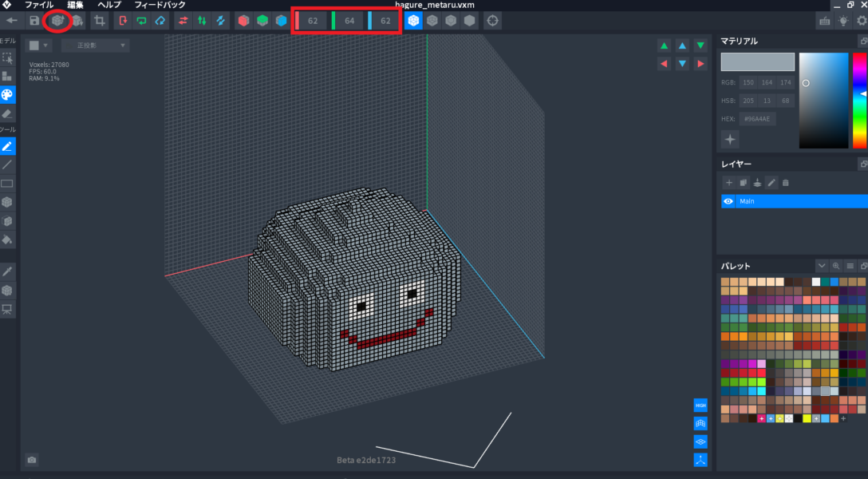Click the green up triangle view arrow
The height and width of the screenshot is (479, 868).
(x=664, y=46)
